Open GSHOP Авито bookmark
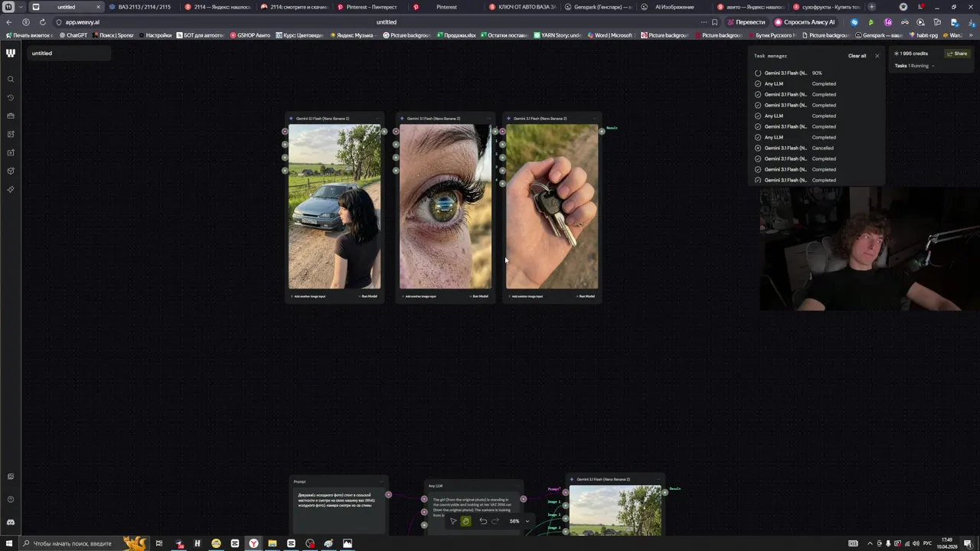The width and height of the screenshot is (980, 551). (x=250, y=35)
